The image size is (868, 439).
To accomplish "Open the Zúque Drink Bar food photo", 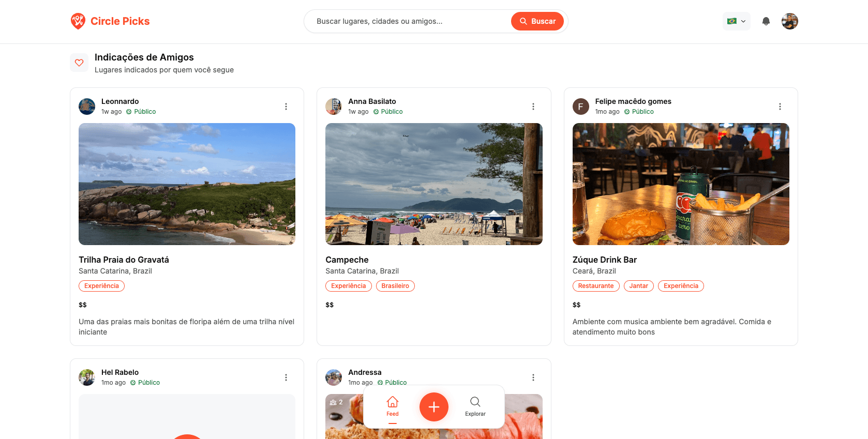I will pos(681,184).
